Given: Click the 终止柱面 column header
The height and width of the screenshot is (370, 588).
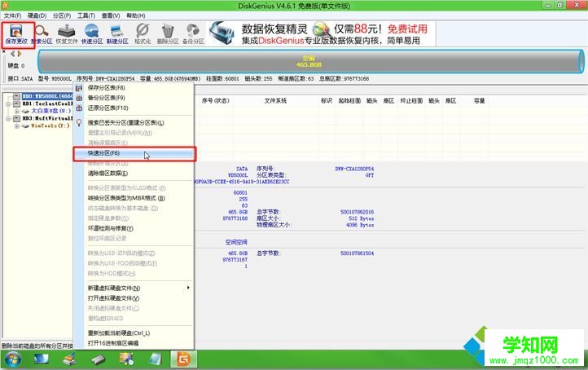Looking at the screenshot, I should click(x=411, y=100).
